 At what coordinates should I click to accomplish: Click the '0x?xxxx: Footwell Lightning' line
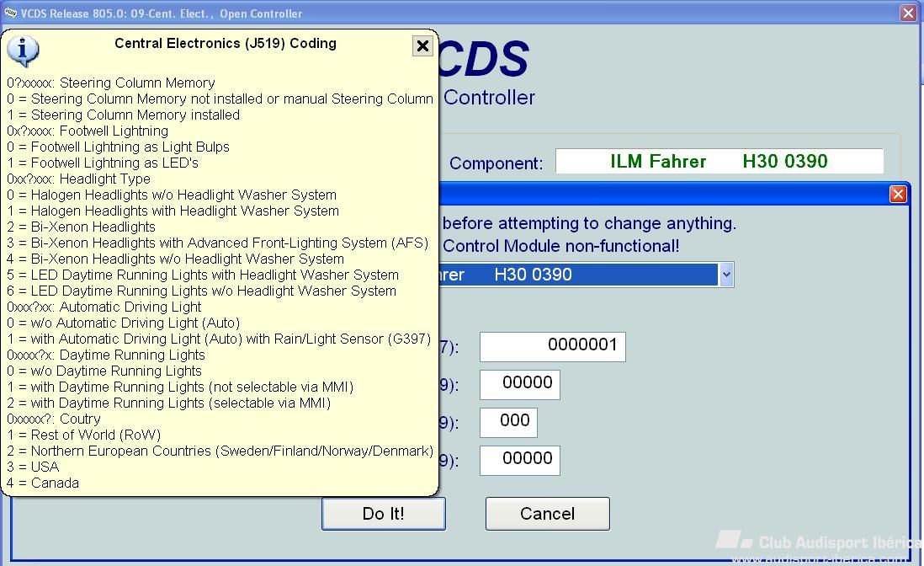click(88, 131)
